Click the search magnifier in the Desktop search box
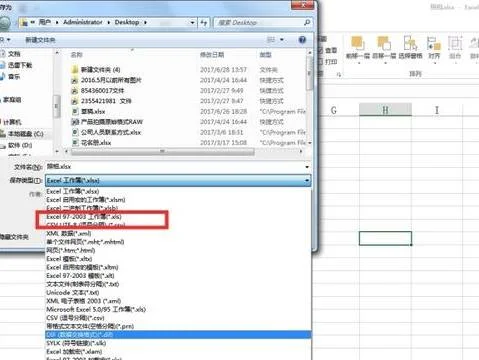The height and width of the screenshot is (360, 479). click(307, 22)
